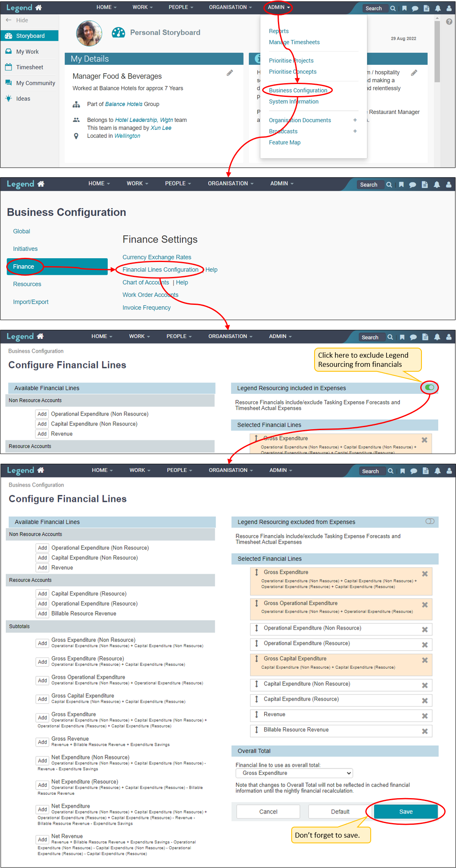Open the PEOPLE dropdown in the Business Configuration screenshot

(x=178, y=183)
